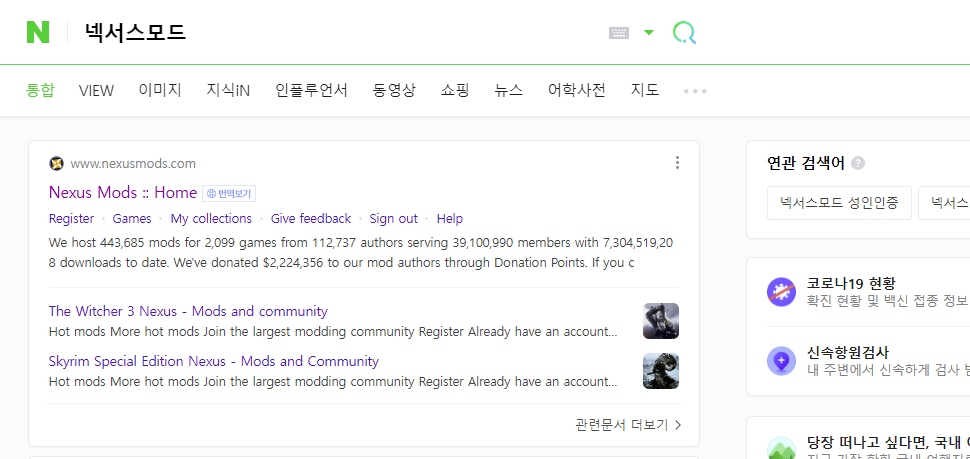Image resolution: width=970 pixels, height=459 pixels.
Task: Open The Witcher 3 Nexus result link
Action: click(188, 311)
